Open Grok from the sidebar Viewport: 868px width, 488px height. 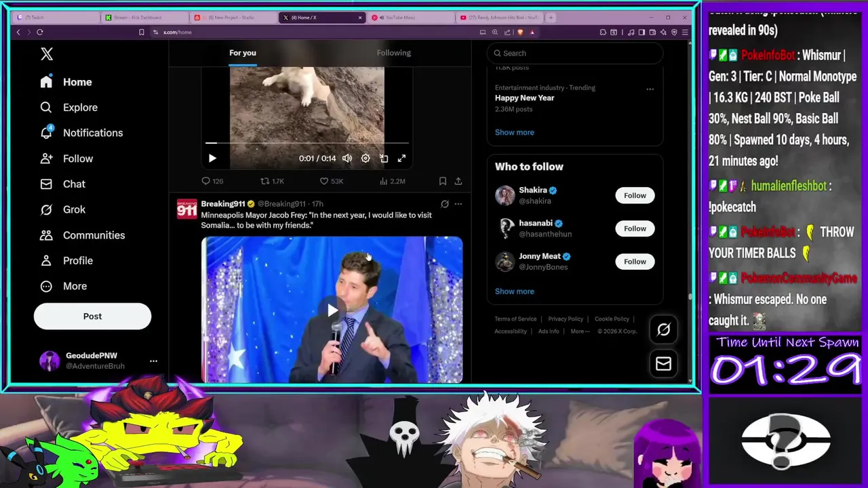pos(62,209)
